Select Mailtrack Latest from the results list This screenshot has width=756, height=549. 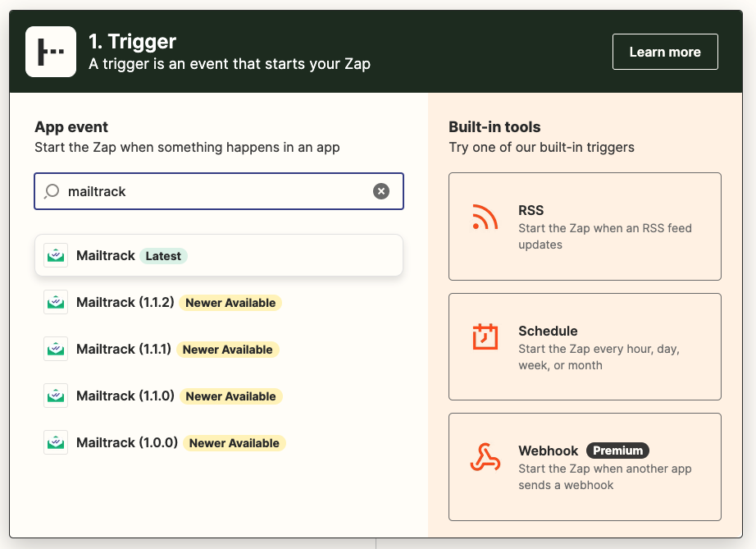click(218, 255)
